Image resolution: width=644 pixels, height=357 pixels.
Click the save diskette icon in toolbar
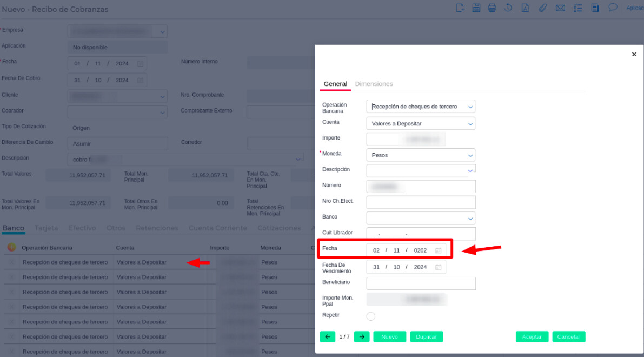(x=476, y=8)
